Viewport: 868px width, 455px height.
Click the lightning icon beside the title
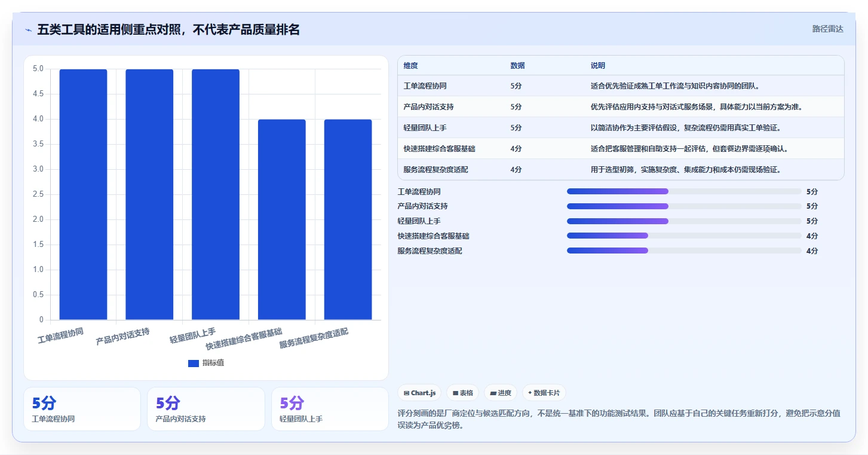pyautogui.click(x=28, y=30)
